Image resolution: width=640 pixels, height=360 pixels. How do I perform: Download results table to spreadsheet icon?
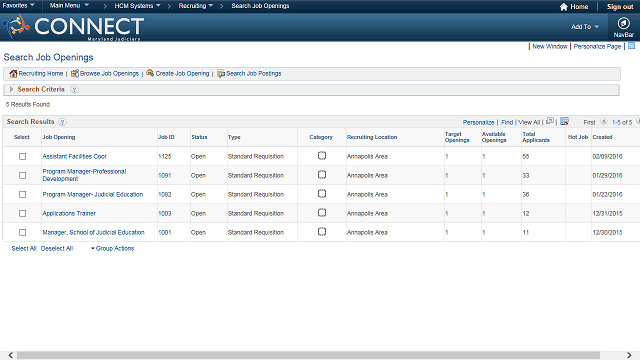[x=564, y=121]
